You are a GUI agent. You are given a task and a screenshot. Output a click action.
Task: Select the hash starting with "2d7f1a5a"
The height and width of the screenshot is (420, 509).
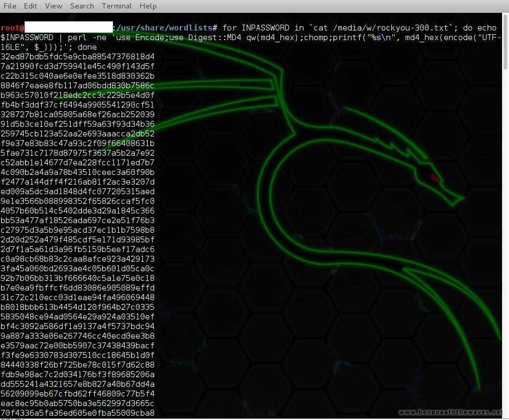(78, 249)
